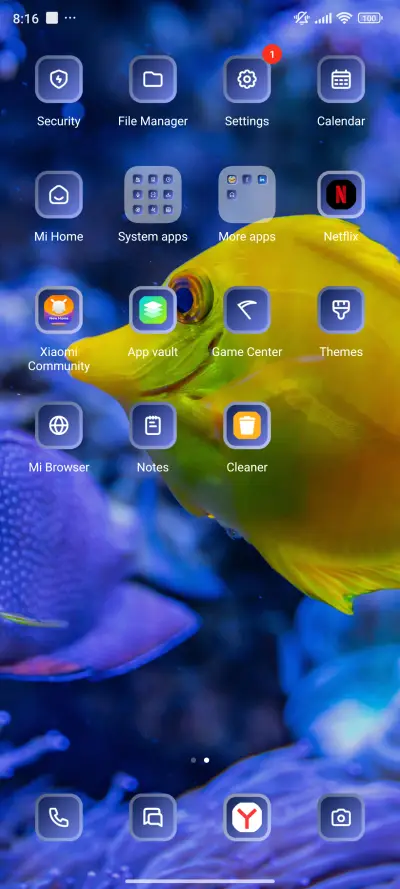Open Game Center
This screenshot has height=889, width=400.
[x=247, y=310]
